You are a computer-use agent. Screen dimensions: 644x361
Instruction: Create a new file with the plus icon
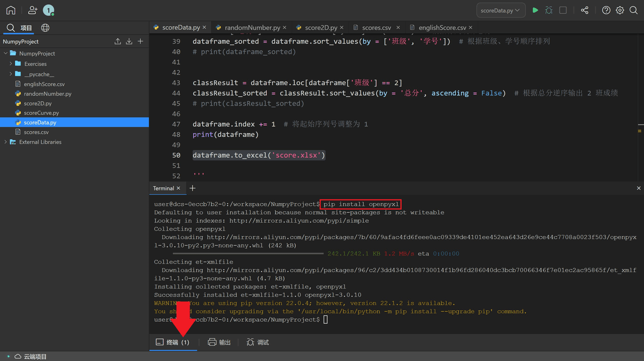coord(140,41)
